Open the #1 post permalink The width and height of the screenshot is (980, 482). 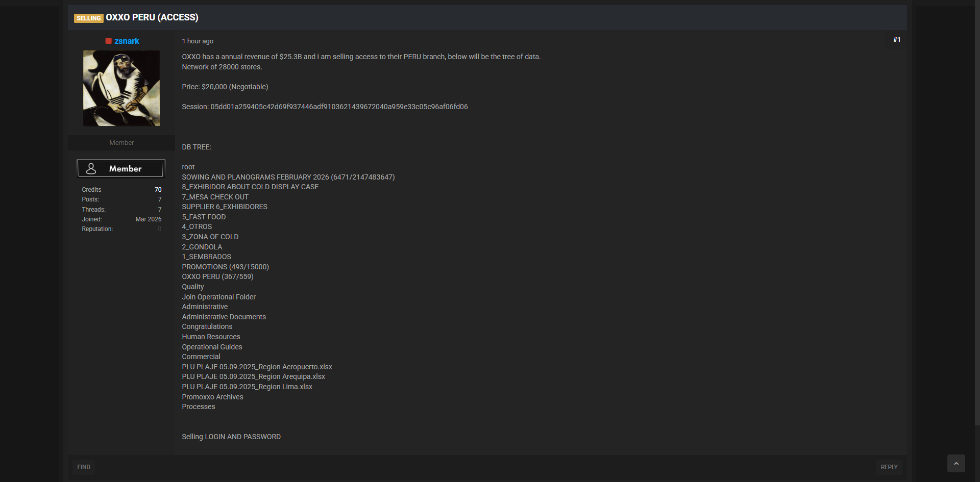click(897, 40)
